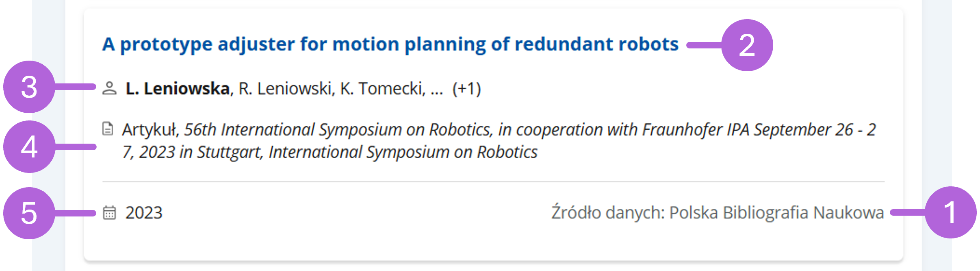Select author R. Leniowski
Screen dimensions: 980x271
286,89
